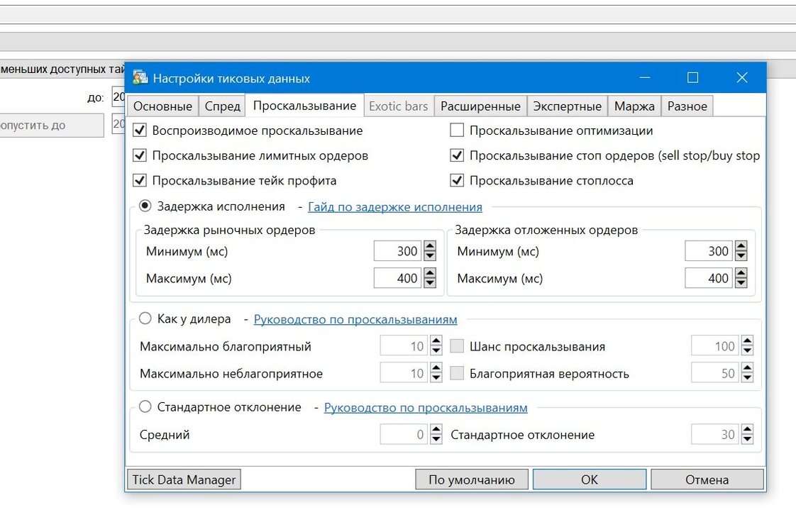
Task: Open Tick Data Manager
Action: [184, 480]
